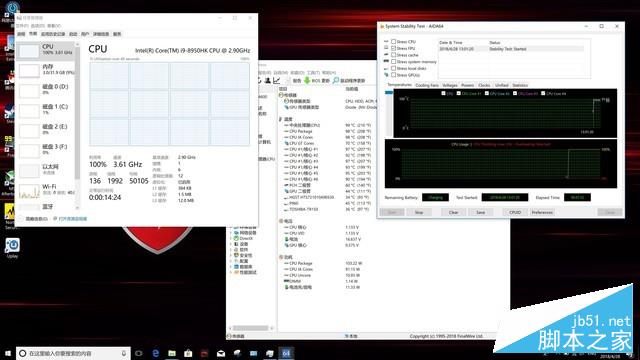The height and width of the screenshot is (360, 640).
Task: Expand the DirectX tree node
Action: tap(231, 238)
